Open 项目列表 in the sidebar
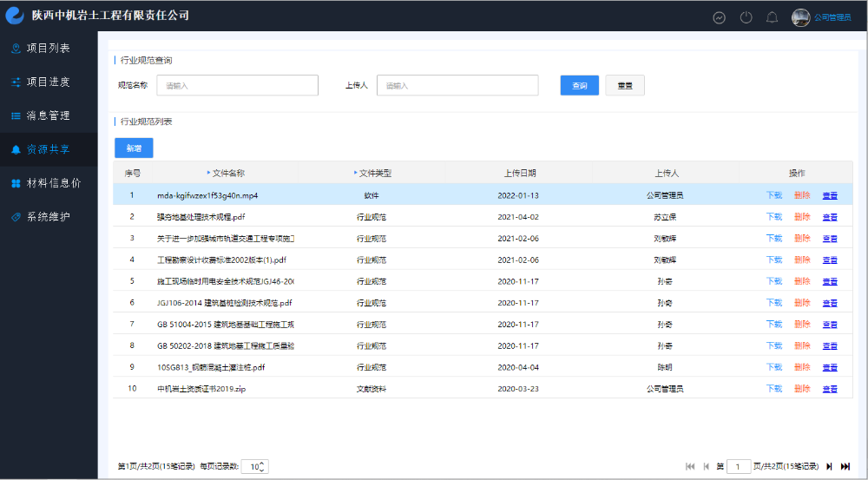This screenshot has height=480, width=868. (49, 49)
